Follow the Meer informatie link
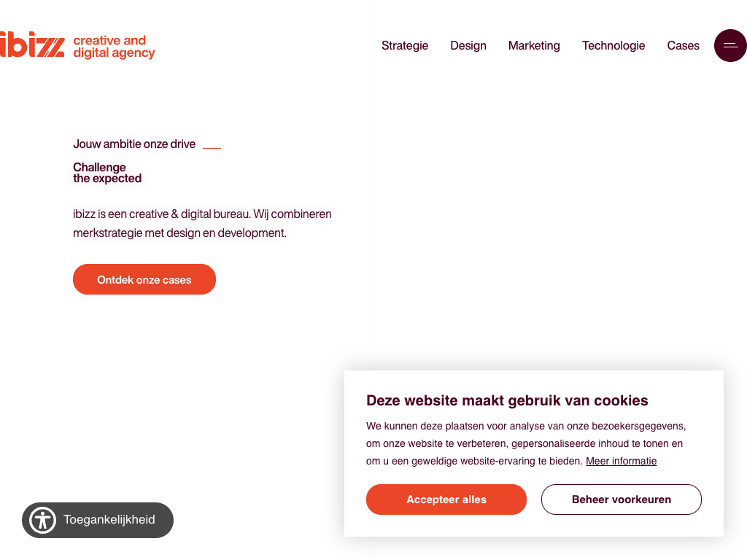This screenshot has height=560, width=747. (x=621, y=461)
